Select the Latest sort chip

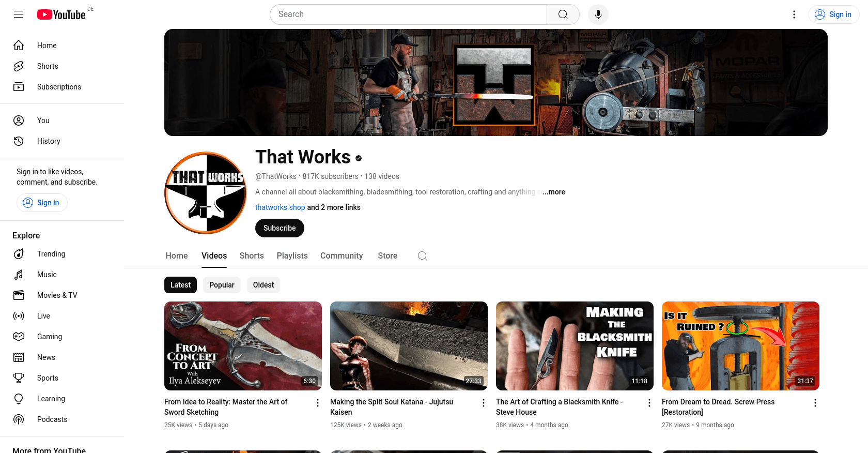click(180, 285)
